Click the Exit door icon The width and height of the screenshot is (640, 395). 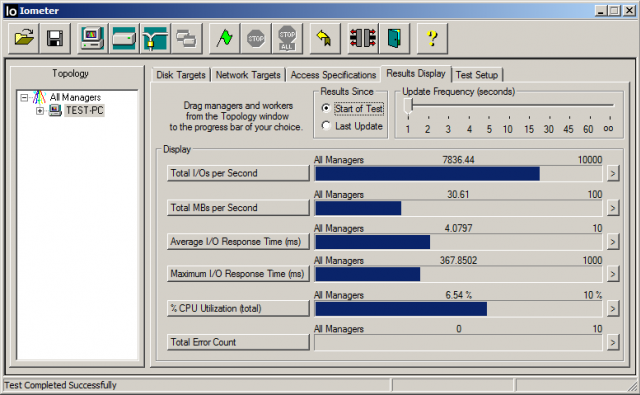coord(394,38)
